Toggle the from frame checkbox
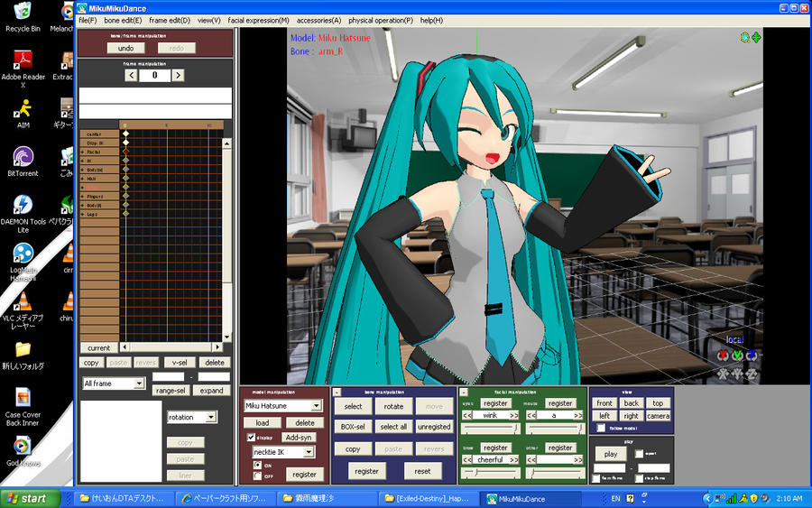The image size is (812, 508). point(596,478)
